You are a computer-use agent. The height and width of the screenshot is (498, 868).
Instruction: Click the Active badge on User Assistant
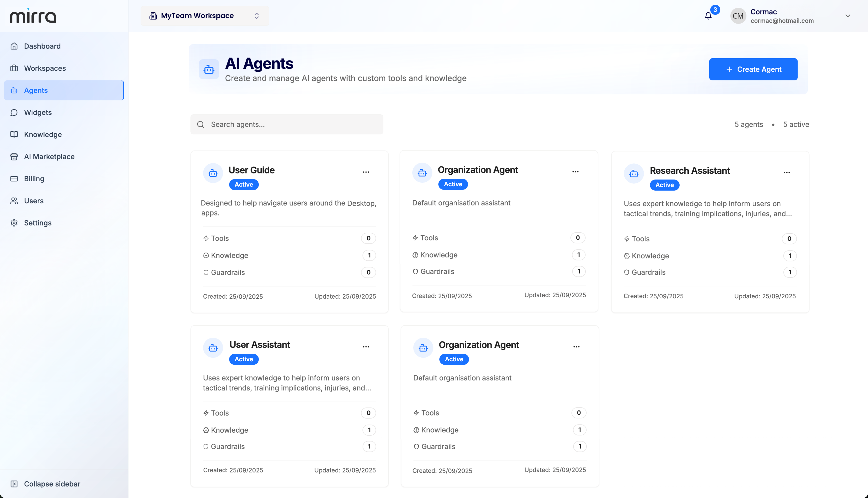click(244, 359)
